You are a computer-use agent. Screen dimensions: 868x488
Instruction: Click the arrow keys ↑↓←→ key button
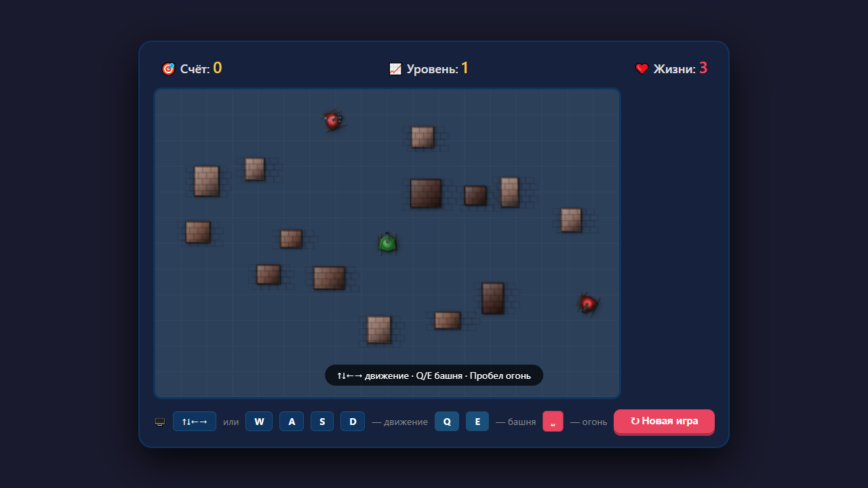(195, 422)
